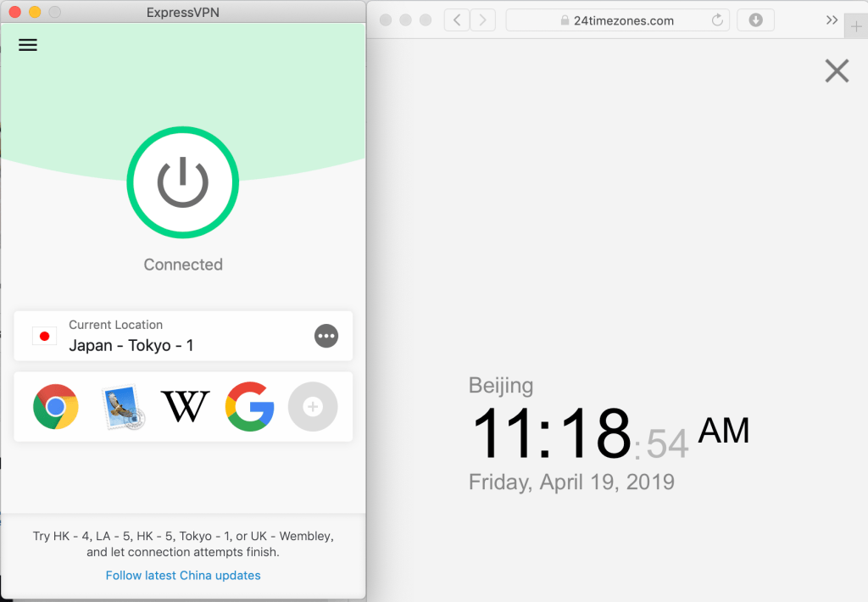Open the Google shortcut
The width and height of the screenshot is (868, 602).
click(x=250, y=406)
